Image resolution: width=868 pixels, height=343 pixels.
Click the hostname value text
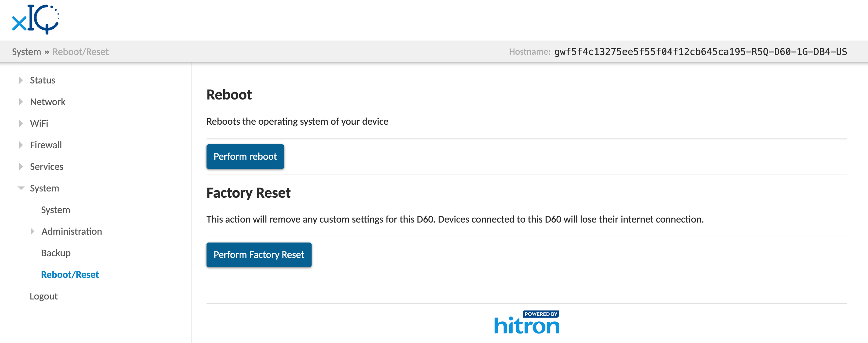[700, 52]
